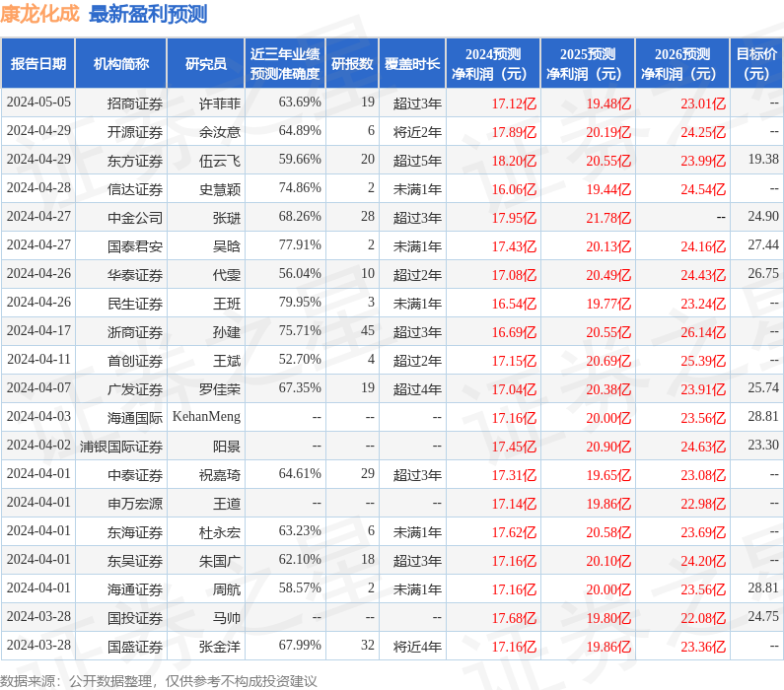Click analyst name 张金洋
Viewport: 784px width, 690px height.
pyautogui.click(x=220, y=646)
